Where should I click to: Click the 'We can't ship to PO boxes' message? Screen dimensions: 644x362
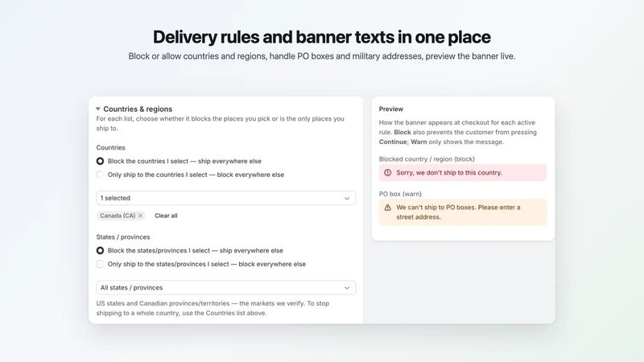coord(458,212)
